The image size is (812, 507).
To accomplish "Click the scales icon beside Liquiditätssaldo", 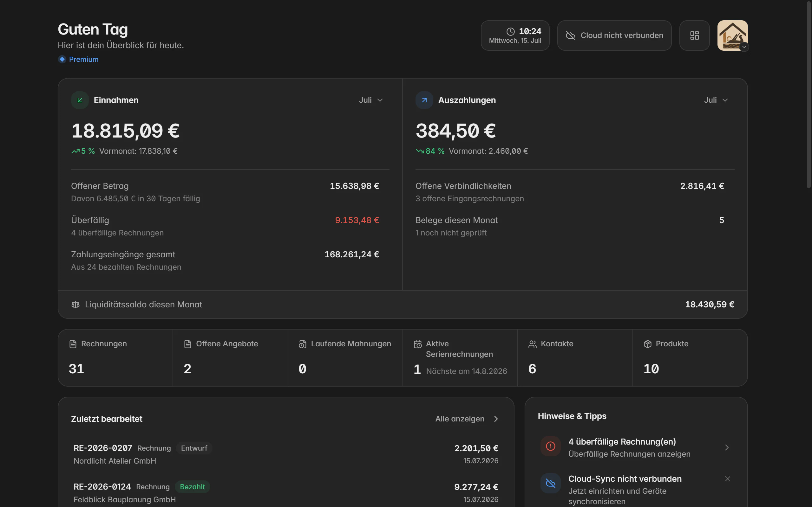I will (75, 305).
